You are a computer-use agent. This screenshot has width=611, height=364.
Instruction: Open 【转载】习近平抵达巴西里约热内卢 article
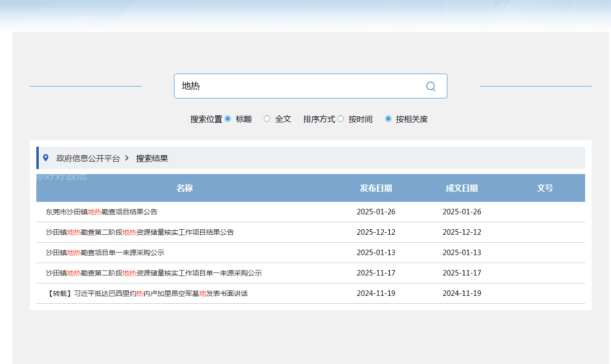(147, 293)
